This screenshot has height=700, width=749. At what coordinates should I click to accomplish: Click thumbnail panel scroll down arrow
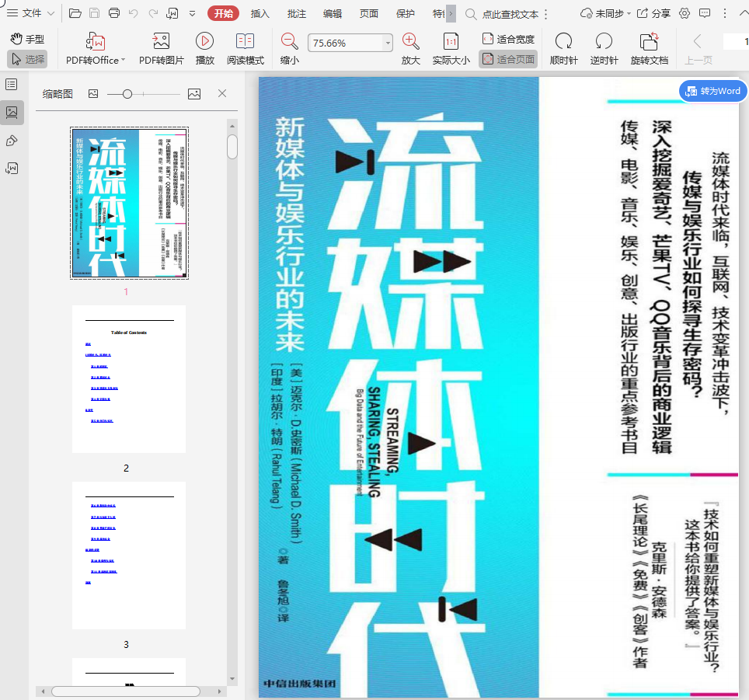232,678
